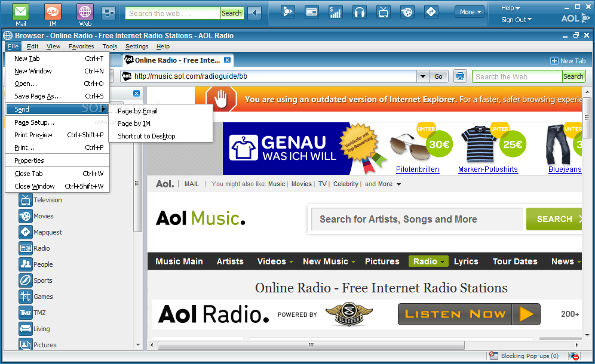The height and width of the screenshot is (364, 595).
Task: Click the page vertical scrollbar thumb
Action: [x=587, y=117]
